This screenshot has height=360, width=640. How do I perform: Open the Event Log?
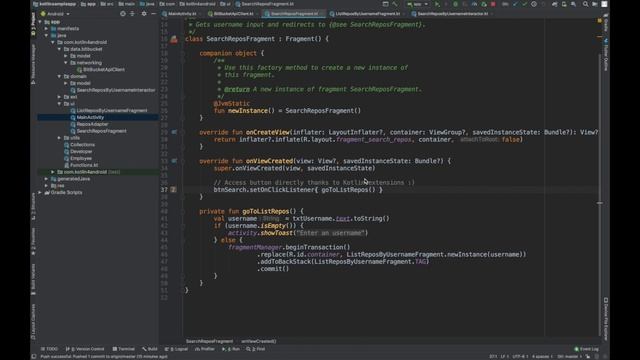click(587, 349)
